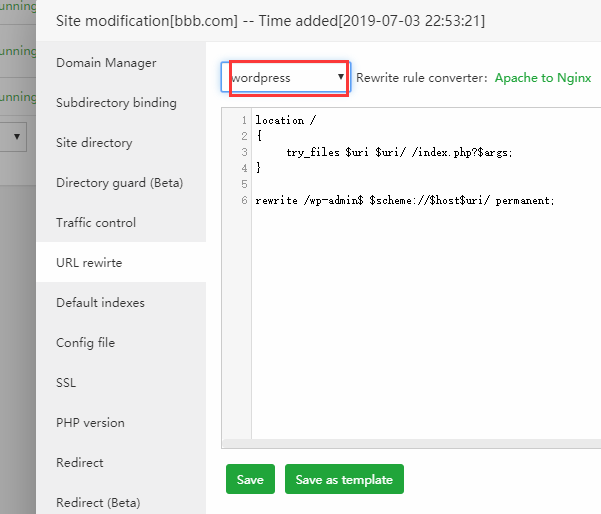Open Default indexes settings
Viewport: 601px width, 514px height.
click(100, 303)
